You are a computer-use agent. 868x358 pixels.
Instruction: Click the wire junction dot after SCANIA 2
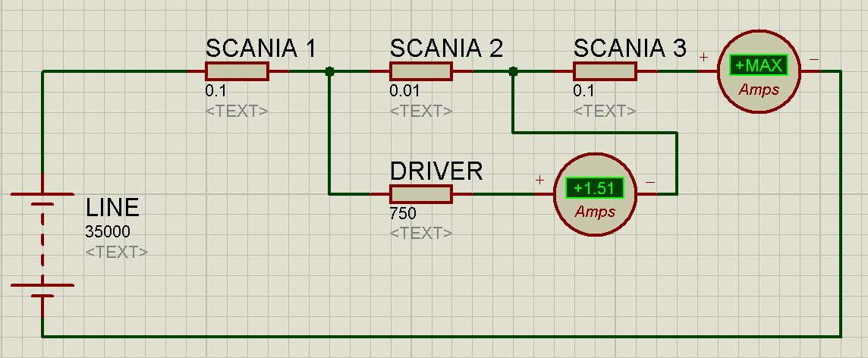point(513,71)
